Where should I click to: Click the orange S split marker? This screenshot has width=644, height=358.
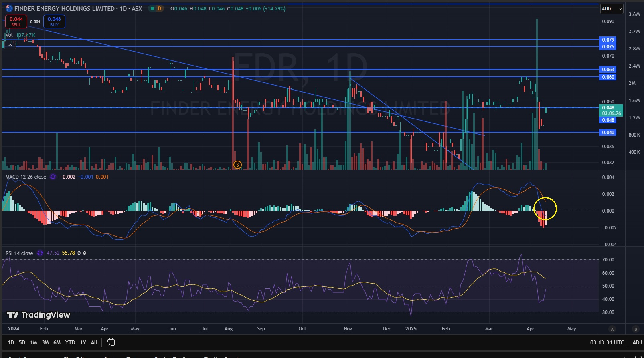(237, 165)
